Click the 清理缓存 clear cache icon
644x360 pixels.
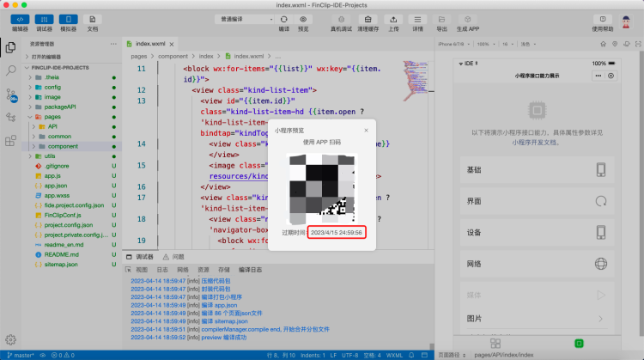[x=368, y=19]
